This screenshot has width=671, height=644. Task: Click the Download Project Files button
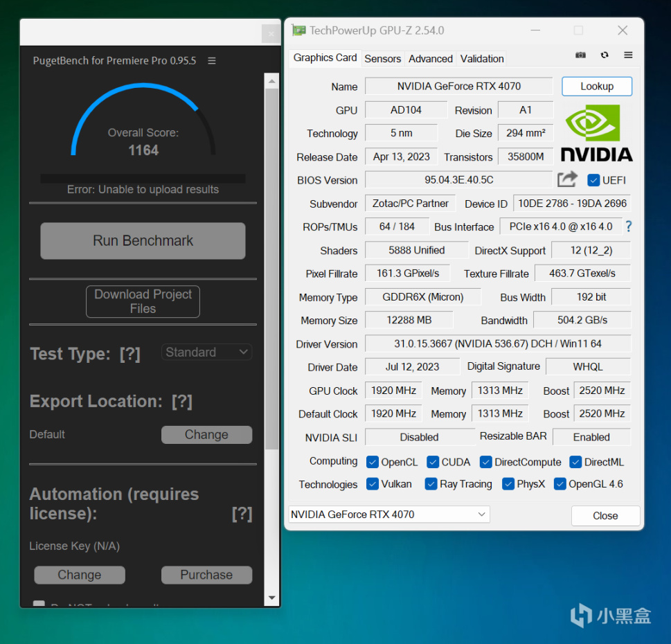pyautogui.click(x=143, y=302)
